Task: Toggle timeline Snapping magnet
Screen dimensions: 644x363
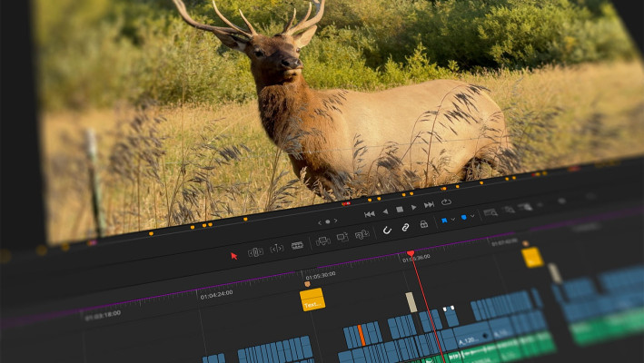Action: click(387, 231)
